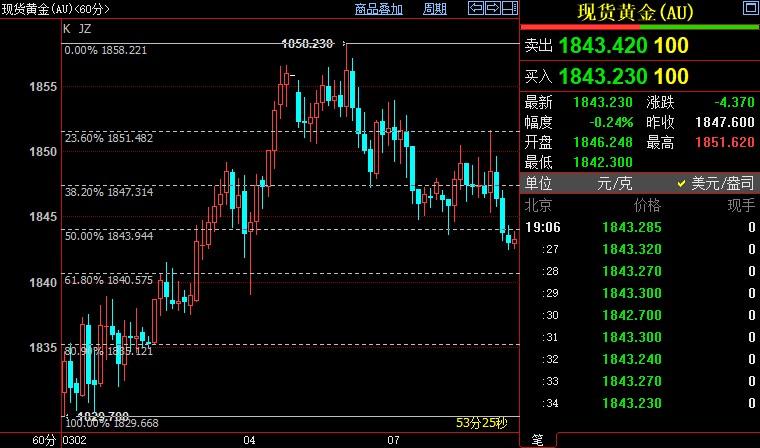This screenshot has width=760, height=448.
Task: Click the 23.60% 1851.482 Fibonacci label
Action: click(x=109, y=138)
